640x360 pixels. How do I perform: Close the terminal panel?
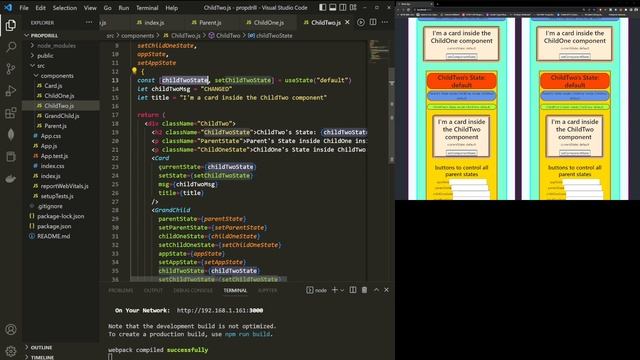(386, 290)
